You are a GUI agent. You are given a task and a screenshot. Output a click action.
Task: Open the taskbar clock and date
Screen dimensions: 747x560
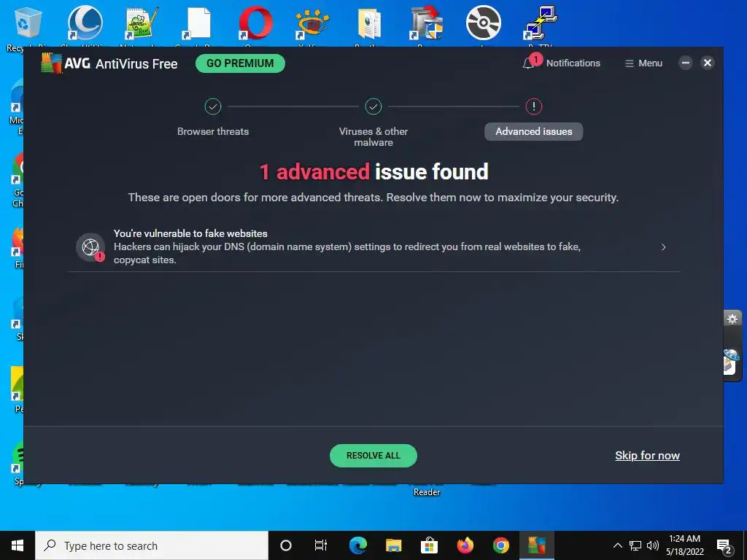[684, 545]
